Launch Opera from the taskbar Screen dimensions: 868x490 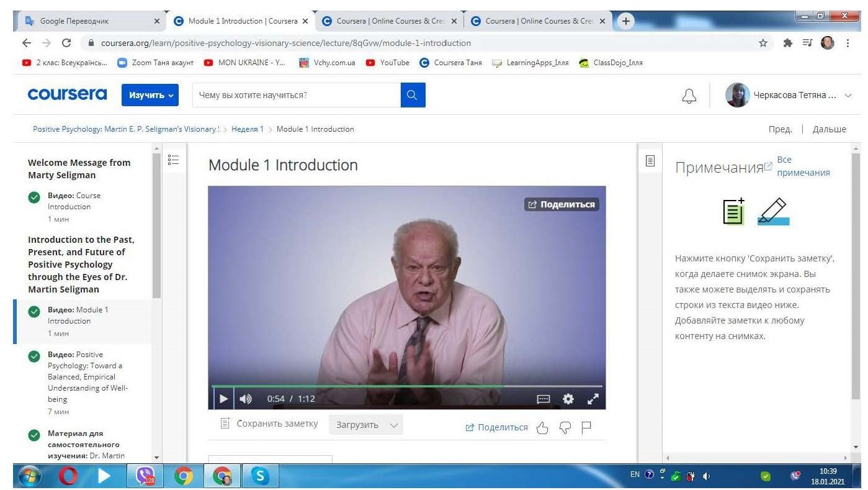coord(67,475)
